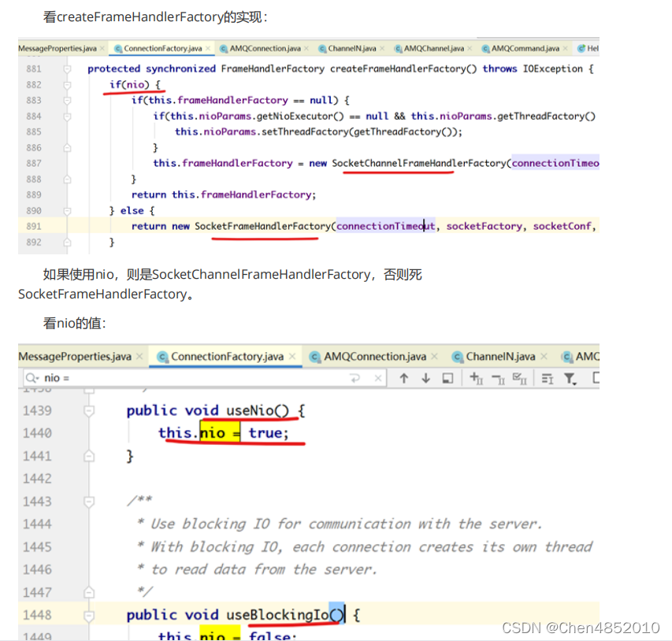Screen dimensions: 672x641
Task: Click 'useNio()' method name at line 1439
Action: click(258, 410)
